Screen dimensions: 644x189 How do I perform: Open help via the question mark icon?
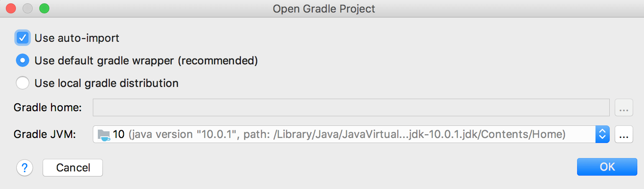pos(25,168)
